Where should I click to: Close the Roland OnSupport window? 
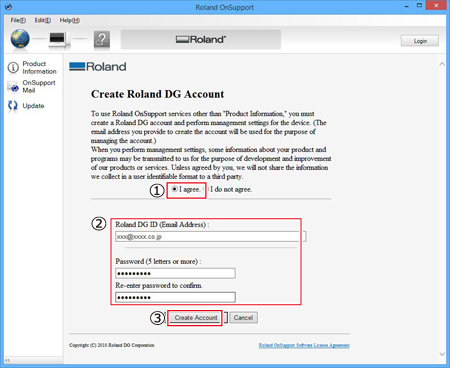436,5
